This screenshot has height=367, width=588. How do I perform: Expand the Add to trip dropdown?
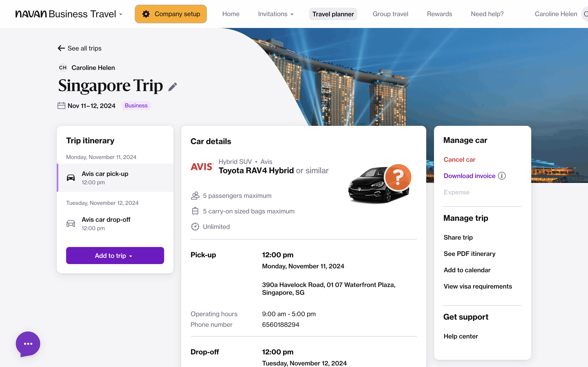(115, 256)
